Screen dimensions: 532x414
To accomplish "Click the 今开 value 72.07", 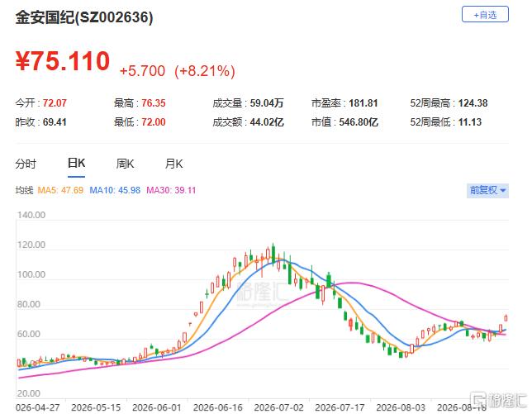I will pos(55,102).
